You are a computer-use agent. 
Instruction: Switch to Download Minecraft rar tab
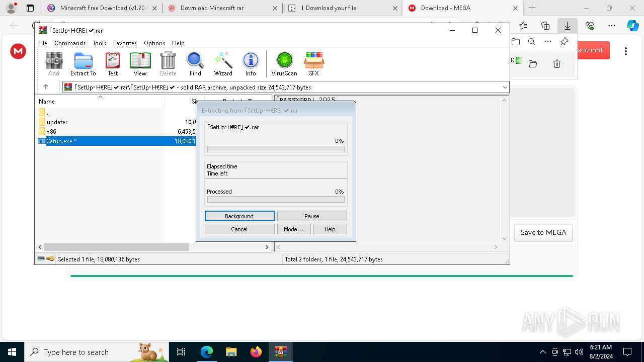pos(222,8)
